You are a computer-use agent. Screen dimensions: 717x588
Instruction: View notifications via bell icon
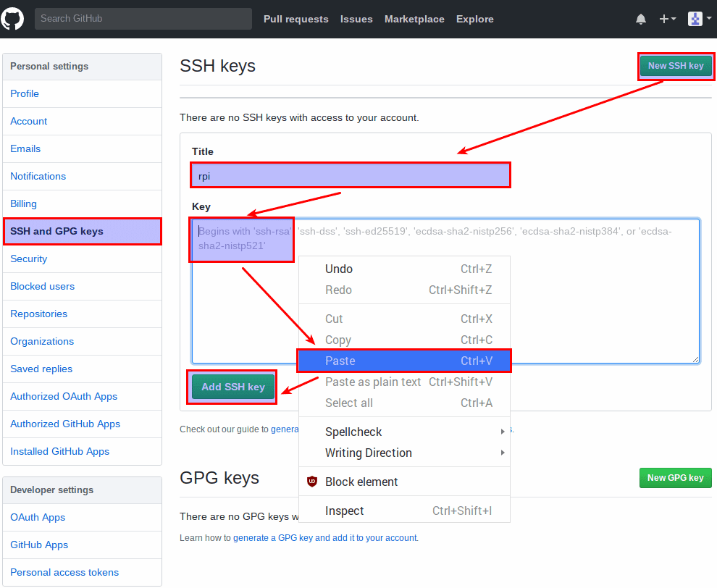[x=641, y=20]
